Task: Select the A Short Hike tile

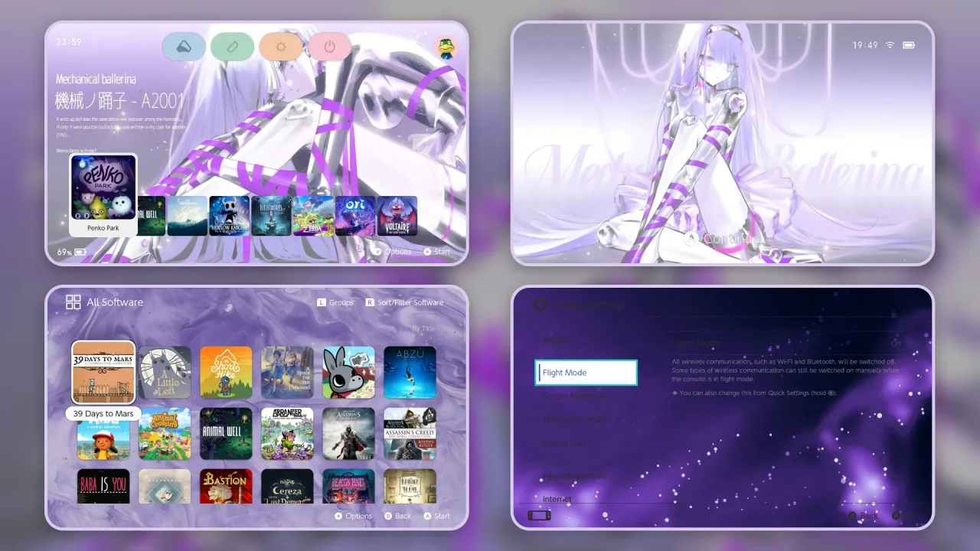Action: (226, 373)
